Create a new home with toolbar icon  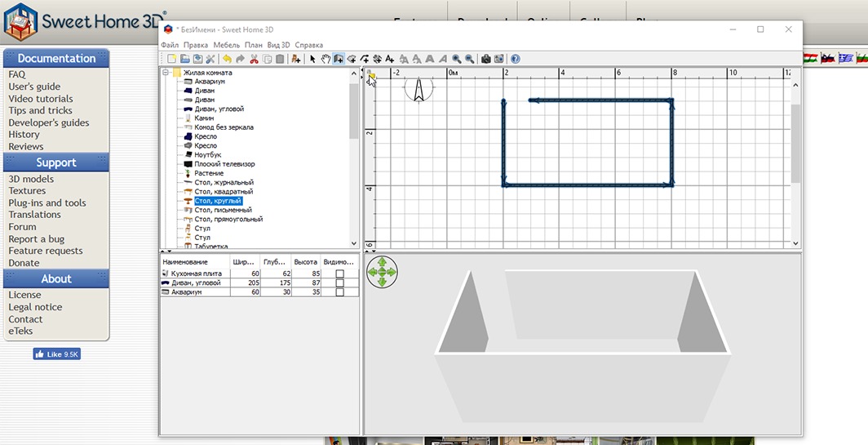tap(171, 59)
